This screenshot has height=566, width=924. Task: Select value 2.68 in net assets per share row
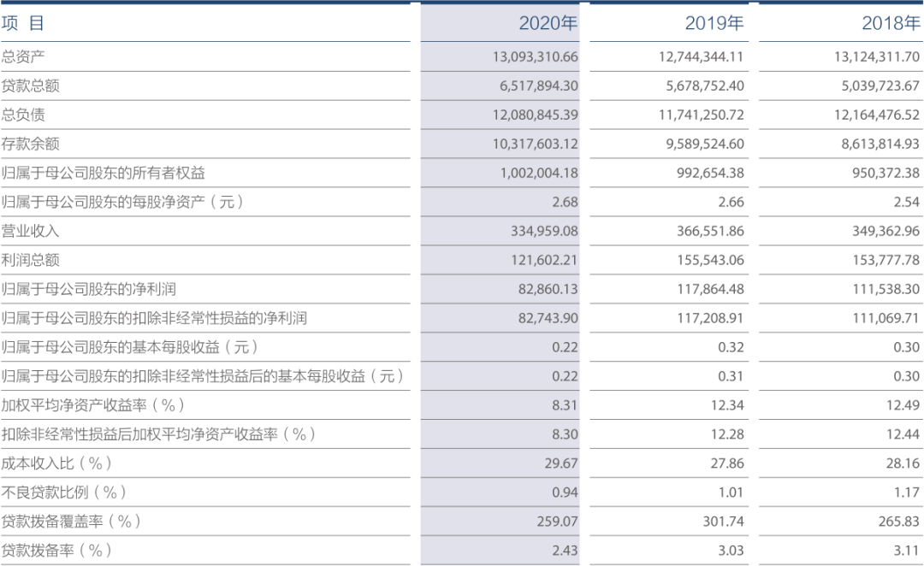pos(565,202)
